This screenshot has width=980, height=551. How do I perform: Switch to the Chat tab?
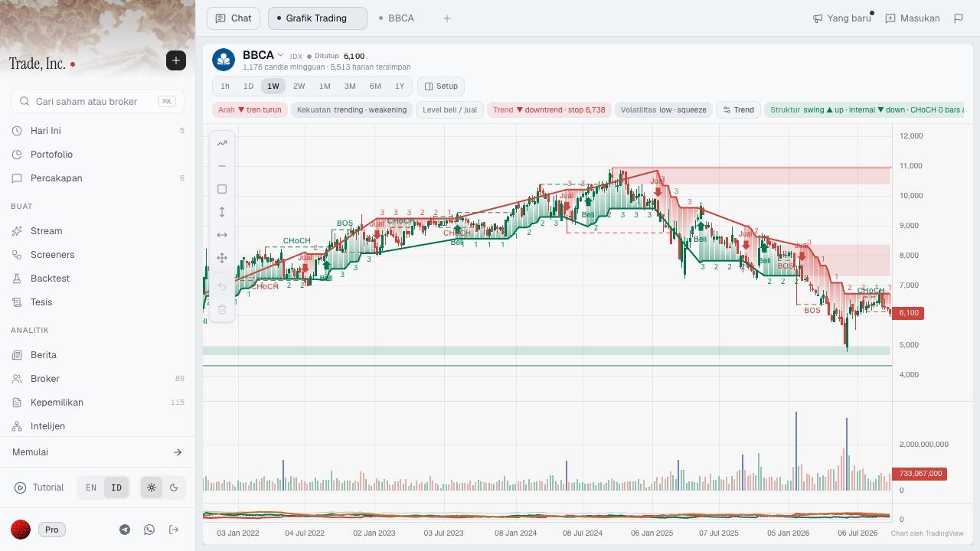[x=234, y=18]
